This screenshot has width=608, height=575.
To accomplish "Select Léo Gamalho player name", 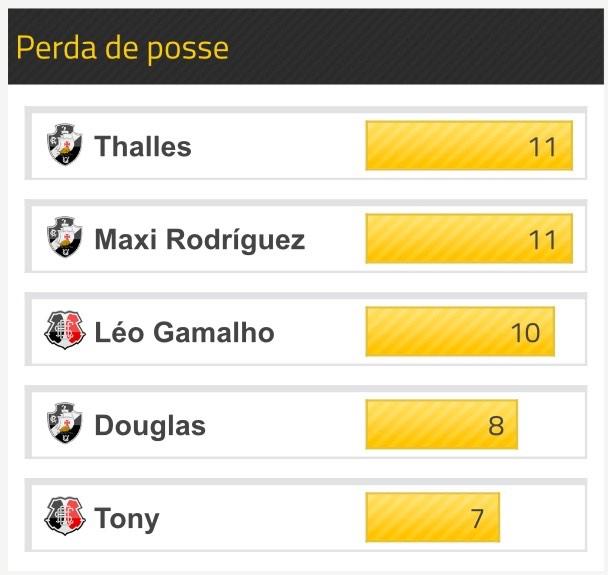I will coord(184,332).
